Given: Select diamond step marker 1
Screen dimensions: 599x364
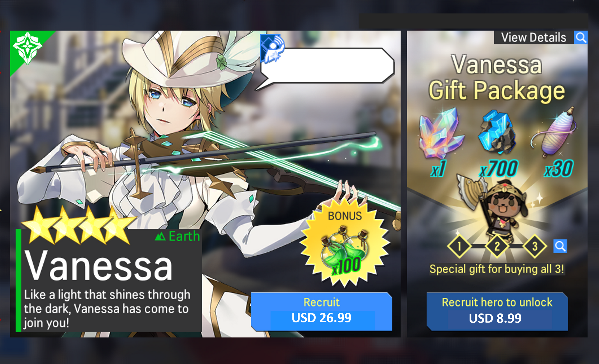Looking at the screenshot, I should coord(459,246).
